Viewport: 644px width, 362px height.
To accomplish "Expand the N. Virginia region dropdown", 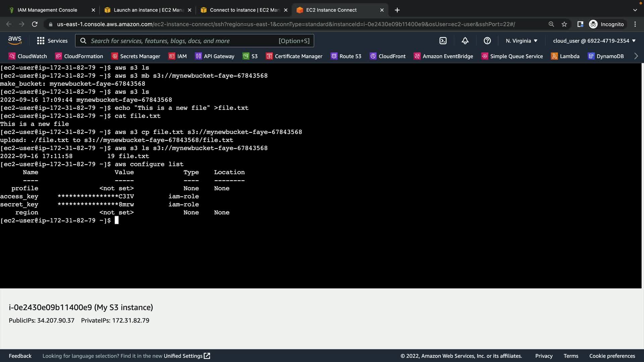I will click(x=522, y=41).
